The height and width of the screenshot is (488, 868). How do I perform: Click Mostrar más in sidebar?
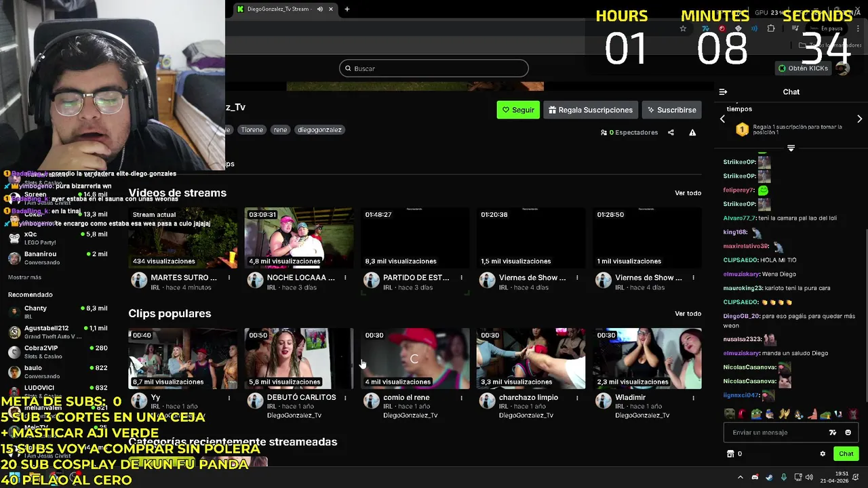coord(24,277)
